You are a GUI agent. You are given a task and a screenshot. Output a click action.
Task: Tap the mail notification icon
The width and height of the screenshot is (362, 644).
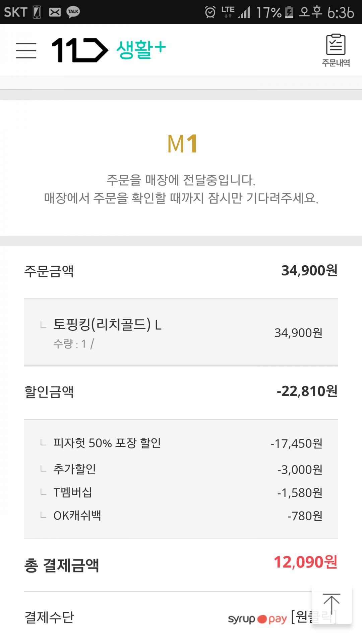coord(55,12)
